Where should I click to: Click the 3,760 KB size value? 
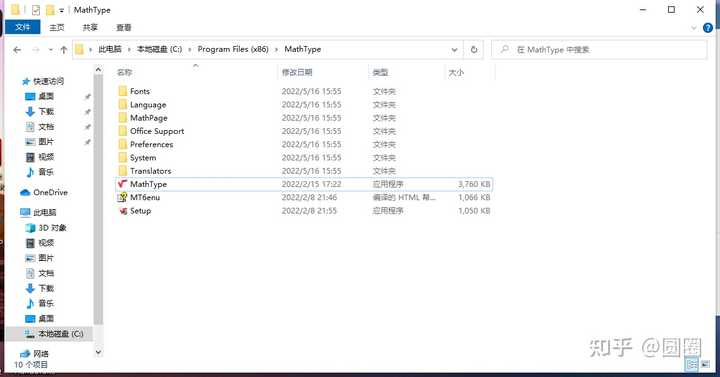(x=474, y=184)
